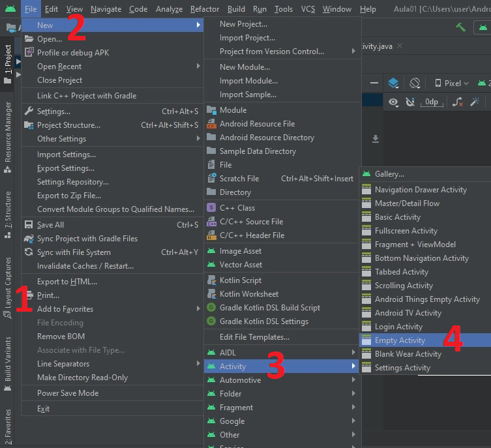Open the 2: Favorites side tab
Image resolution: width=491 pixels, height=448 pixels.
click(x=8, y=426)
